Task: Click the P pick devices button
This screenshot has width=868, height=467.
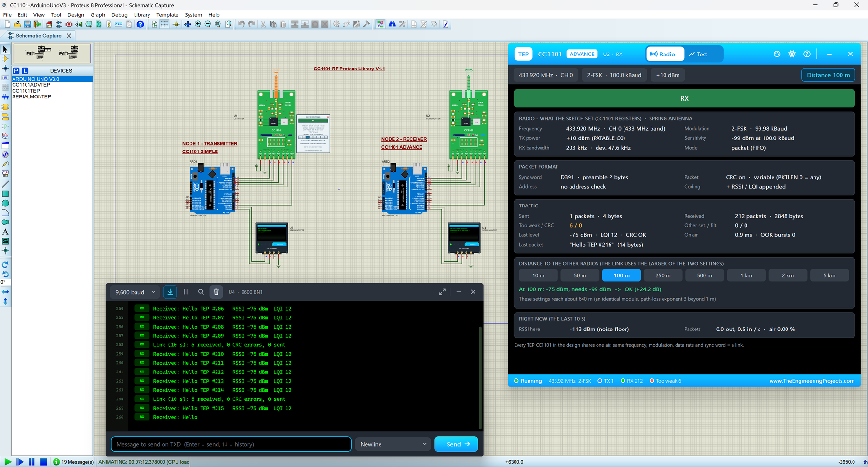Action: click(x=16, y=71)
